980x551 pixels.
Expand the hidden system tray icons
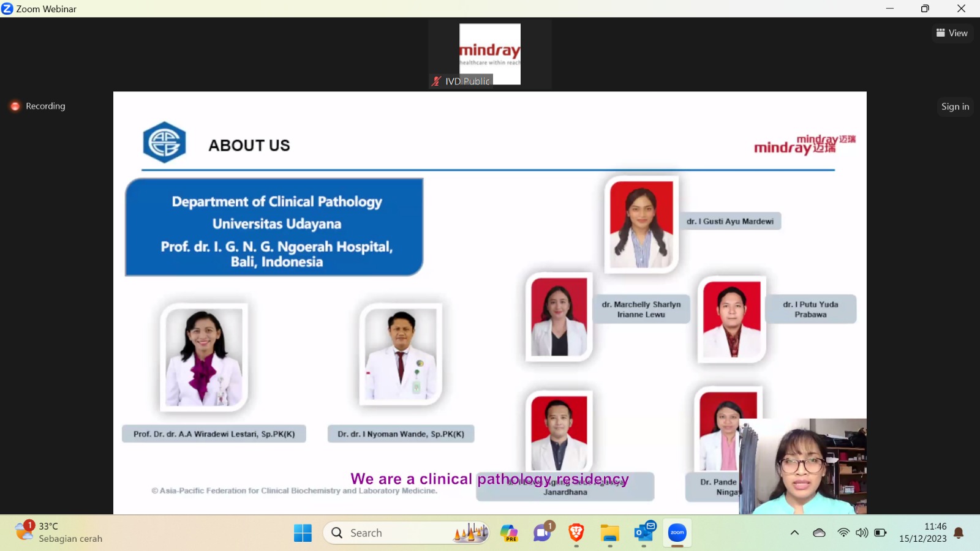[x=794, y=533]
